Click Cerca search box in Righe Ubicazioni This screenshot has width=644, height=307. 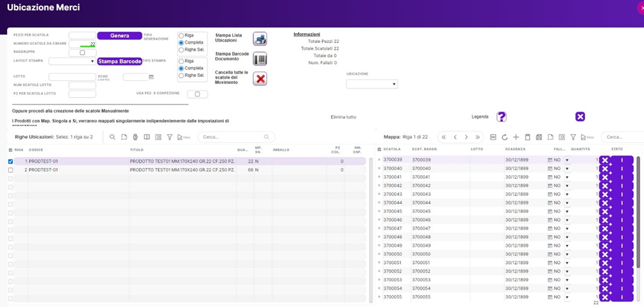click(x=236, y=137)
